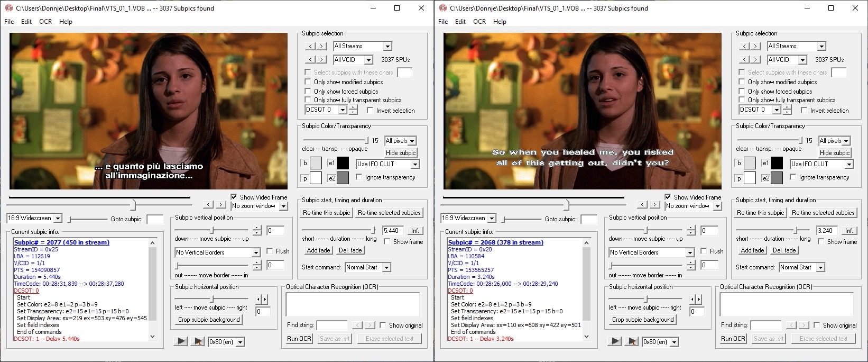
Task: Click transparency slider handle in left window
Action: click(x=366, y=140)
